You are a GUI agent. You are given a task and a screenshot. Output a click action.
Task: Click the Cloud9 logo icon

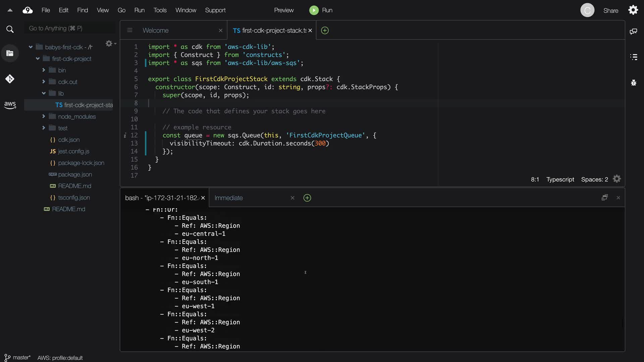click(x=28, y=10)
